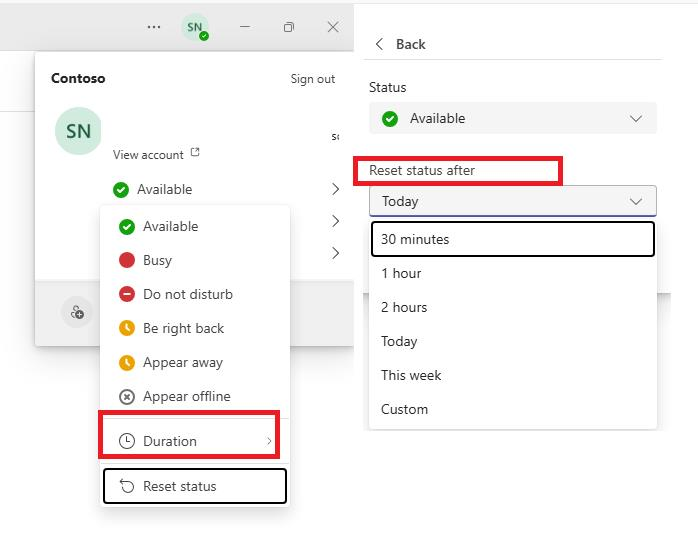This screenshot has height=540, width=698.
Task: Click the Status dropdown down-arrow
Action: (x=636, y=118)
